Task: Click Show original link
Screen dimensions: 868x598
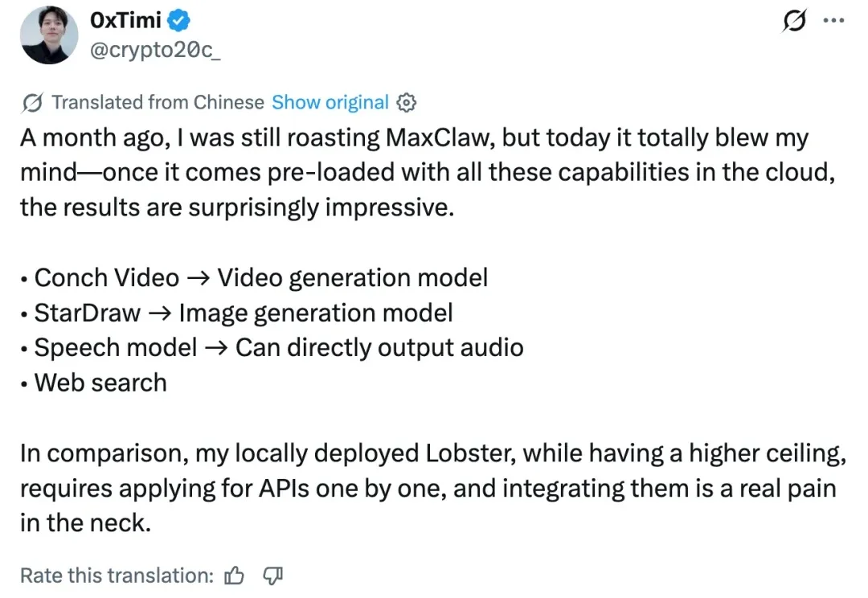Action: tap(330, 103)
